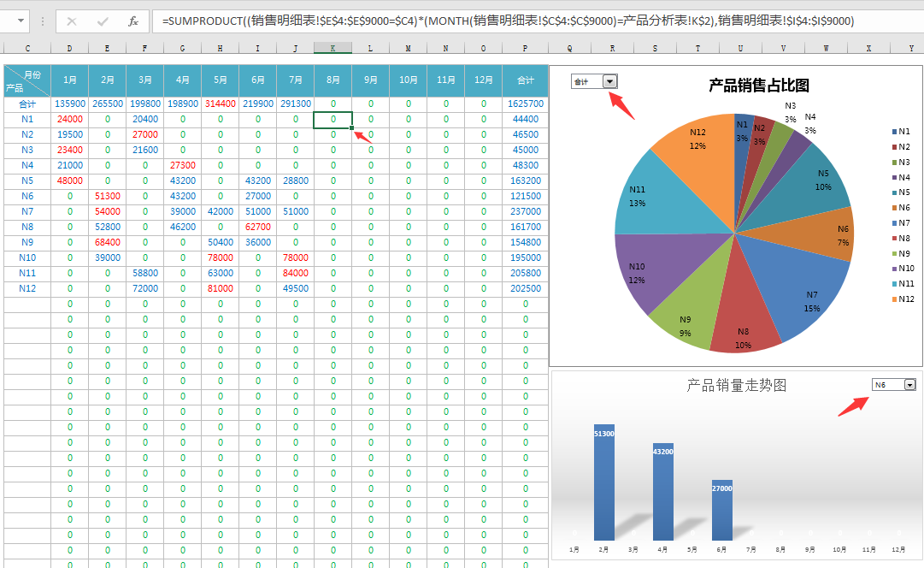The height and width of the screenshot is (568, 924).
Task: Click the total cell 1625700
Action: click(525, 104)
